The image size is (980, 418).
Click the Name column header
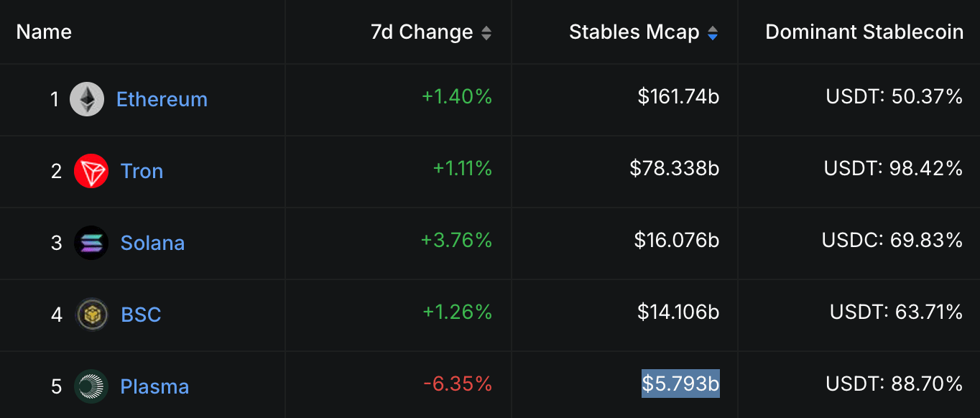coord(44,32)
